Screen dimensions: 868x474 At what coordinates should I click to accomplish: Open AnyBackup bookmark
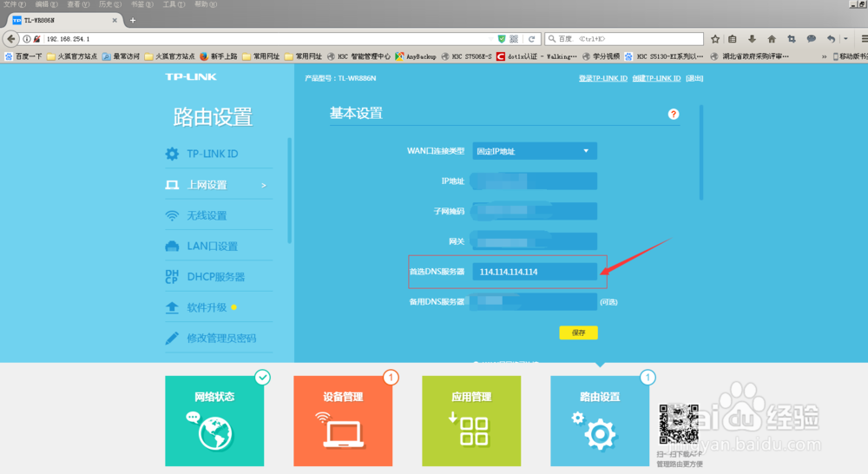coord(416,56)
